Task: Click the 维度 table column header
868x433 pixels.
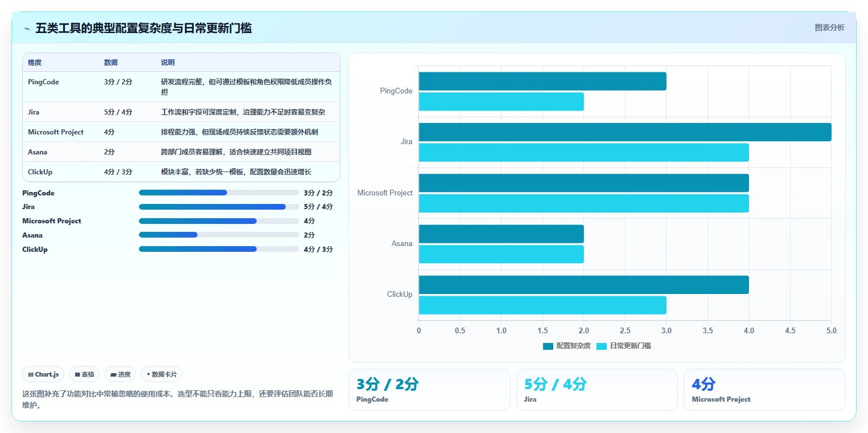Action: tap(35, 63)
